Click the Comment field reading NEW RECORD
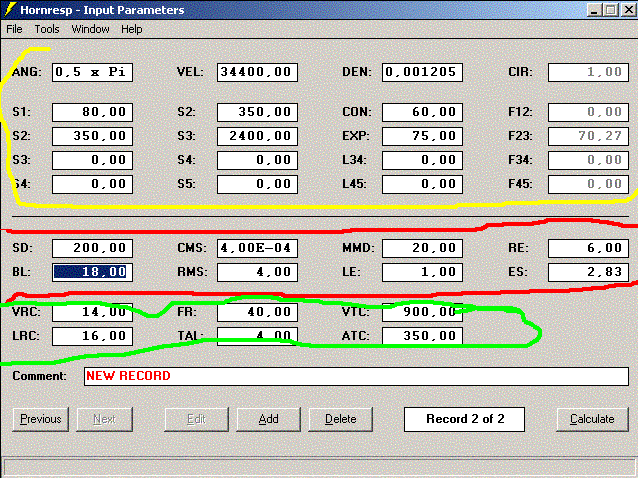 tap(356, 376)
